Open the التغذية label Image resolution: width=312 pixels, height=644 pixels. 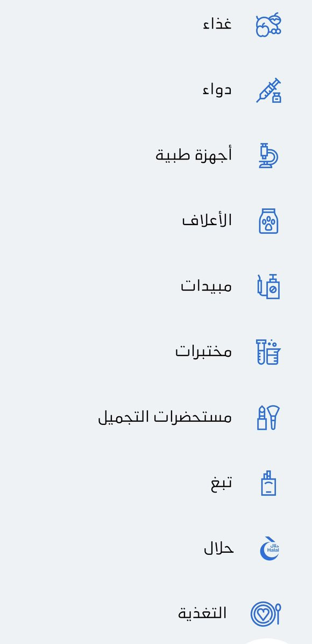point(202,613)
